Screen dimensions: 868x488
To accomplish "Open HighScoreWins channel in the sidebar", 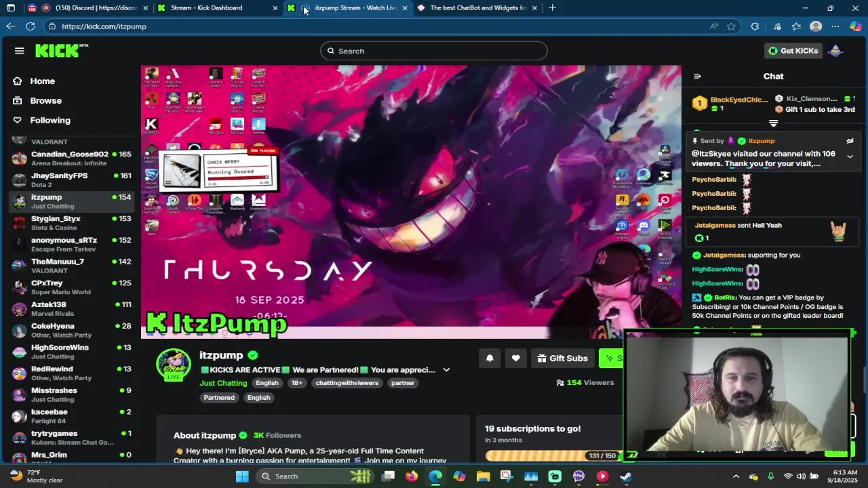I will 71,352.
